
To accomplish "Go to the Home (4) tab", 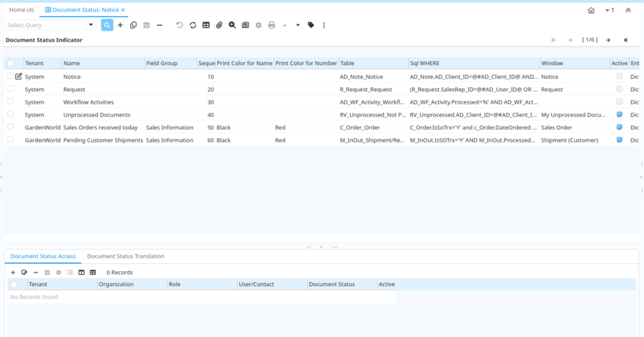I will (x=21, y=10).
